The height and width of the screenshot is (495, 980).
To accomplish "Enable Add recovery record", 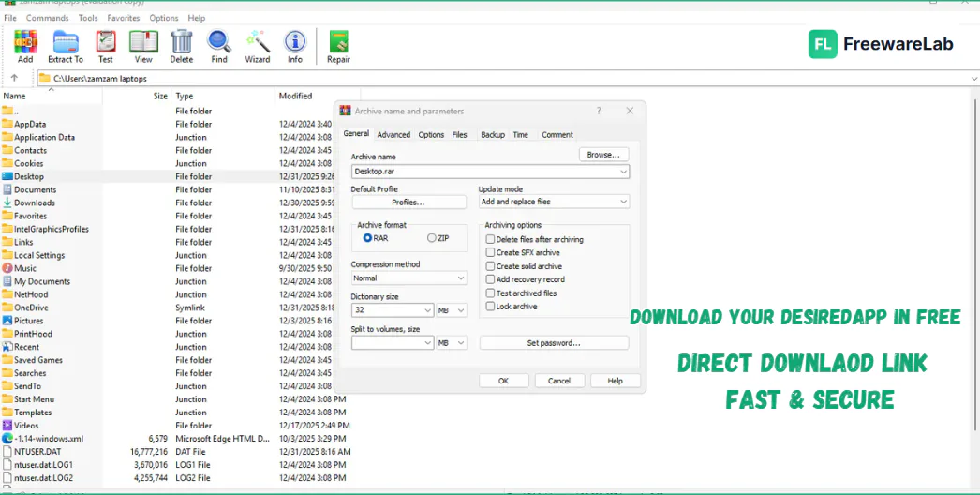I will (490, 279).
